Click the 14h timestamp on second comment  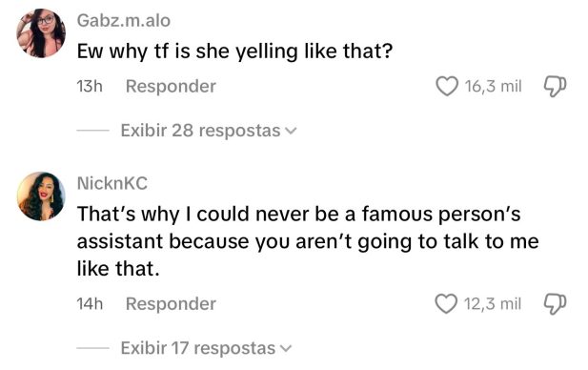[90, 303]
